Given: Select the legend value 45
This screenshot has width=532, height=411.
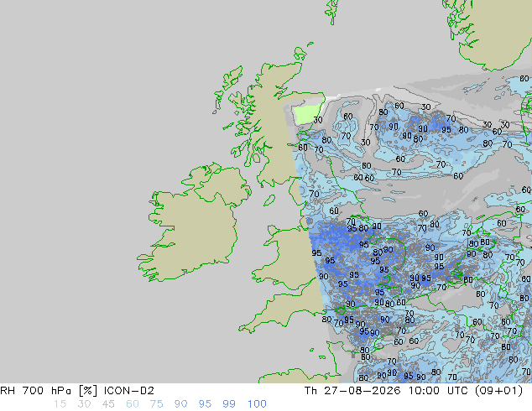Looking at the screenshot, I should coord(108,404).
